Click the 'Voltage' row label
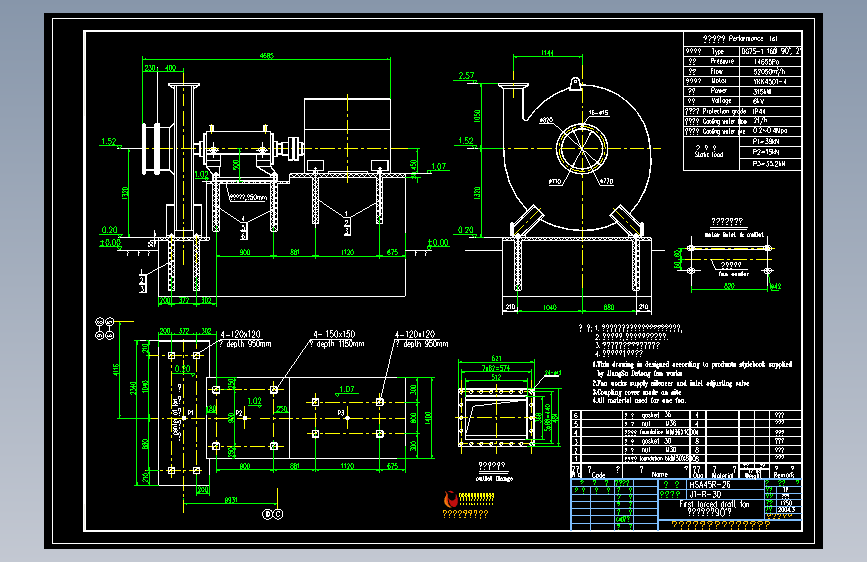Viewport: 867px width, 562px height. point(722,101)
